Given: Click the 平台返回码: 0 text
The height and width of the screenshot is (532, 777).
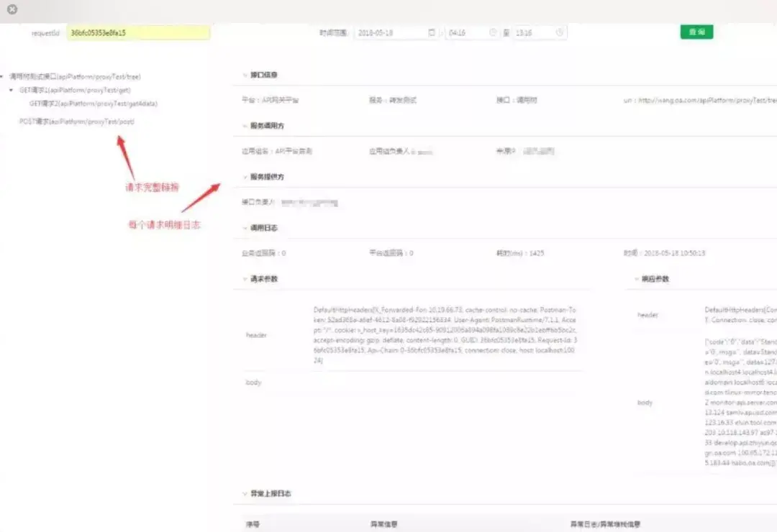Looking at the screenshot, I should (391, 253).
